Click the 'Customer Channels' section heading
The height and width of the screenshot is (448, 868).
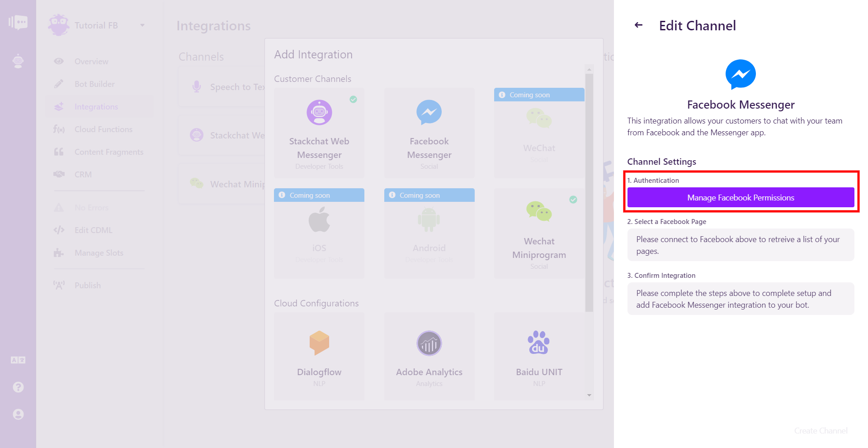coord(312,79)
